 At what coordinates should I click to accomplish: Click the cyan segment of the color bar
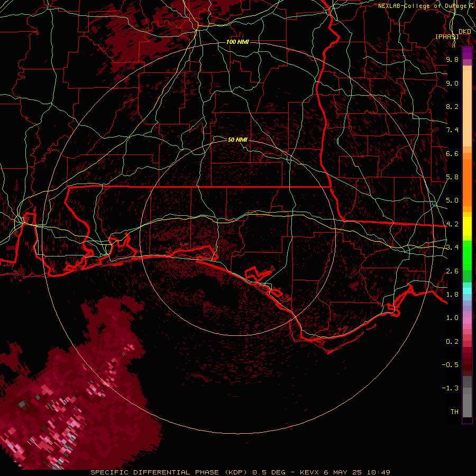click(x=467, y=291)
